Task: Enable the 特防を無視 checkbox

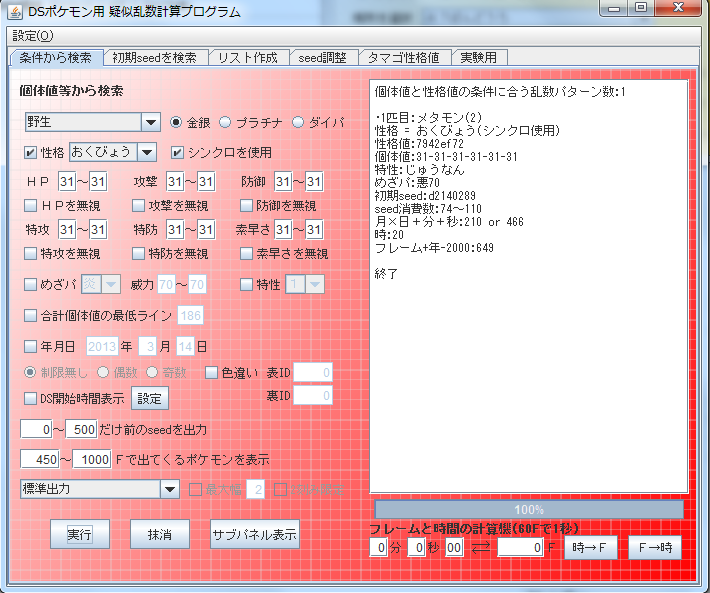Action: point(138,253)
